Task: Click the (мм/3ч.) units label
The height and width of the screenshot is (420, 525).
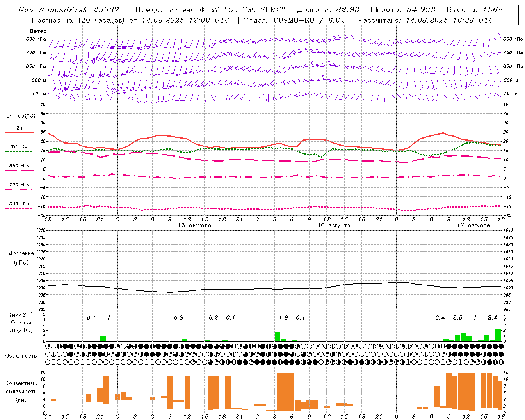Action: coord(21,315)
